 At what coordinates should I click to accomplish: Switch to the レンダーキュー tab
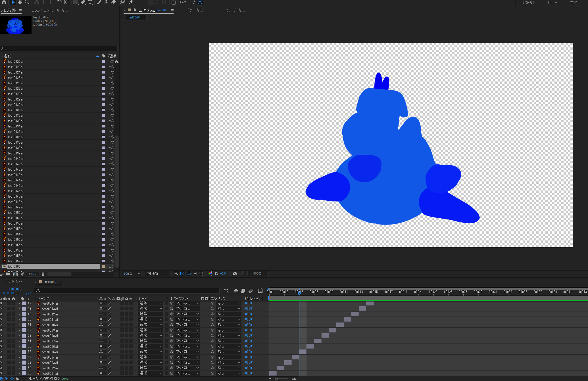pyautogui.click(x=14, y=282)
